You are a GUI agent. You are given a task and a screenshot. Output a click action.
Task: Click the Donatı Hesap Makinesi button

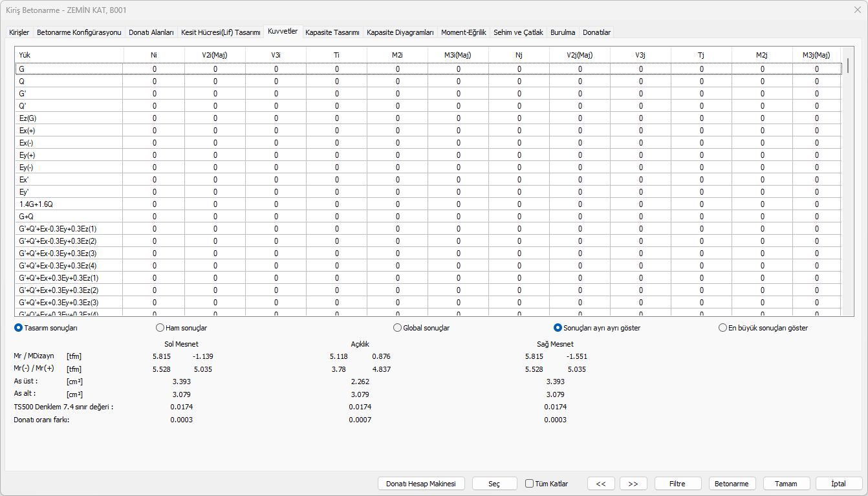point(421,484)
